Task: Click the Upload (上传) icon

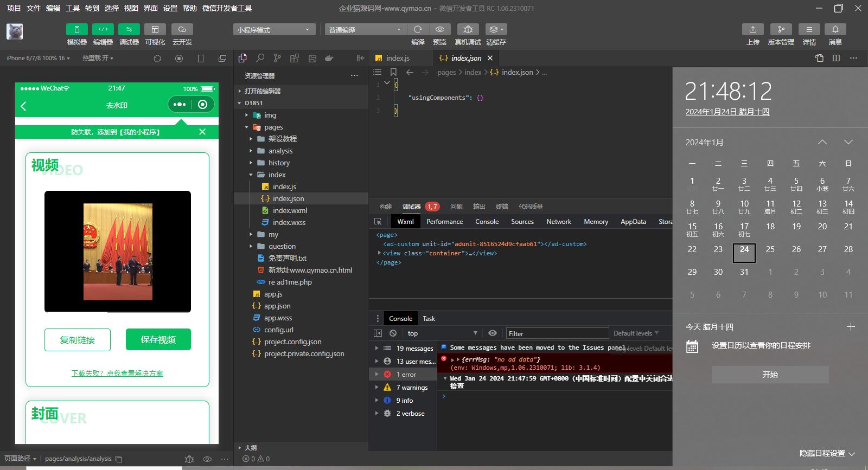Action: (x=752, y=29)
